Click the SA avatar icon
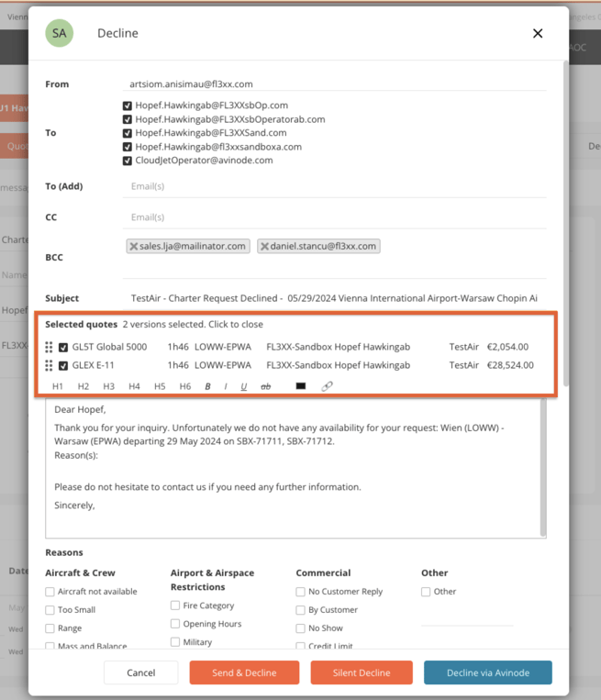 point(60,33)
